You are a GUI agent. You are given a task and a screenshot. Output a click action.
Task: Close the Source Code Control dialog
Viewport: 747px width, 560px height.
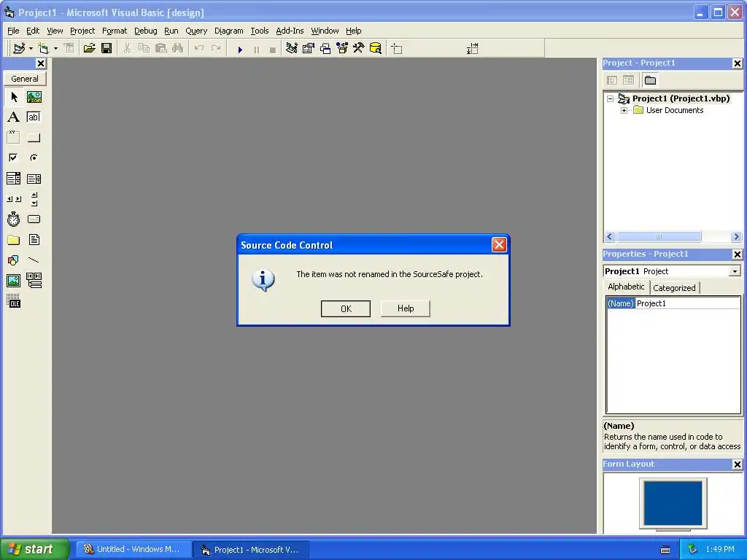pyautogui.click(x=499, y=245)
